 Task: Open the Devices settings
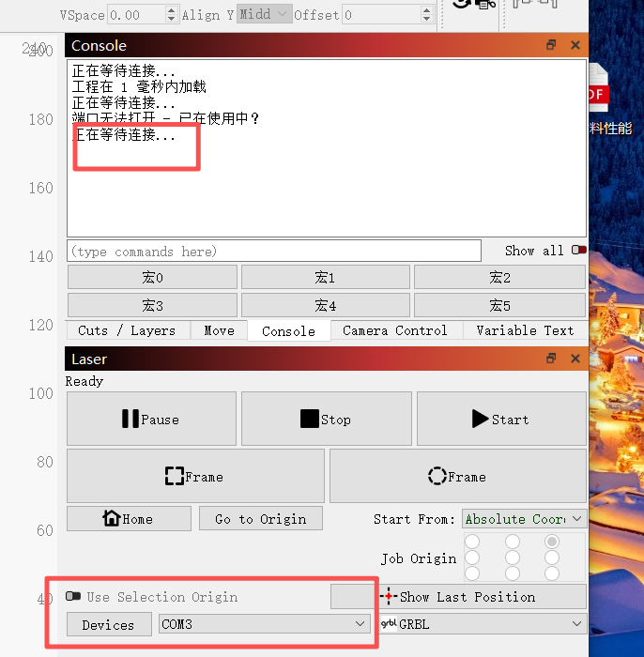click(109, 624)
